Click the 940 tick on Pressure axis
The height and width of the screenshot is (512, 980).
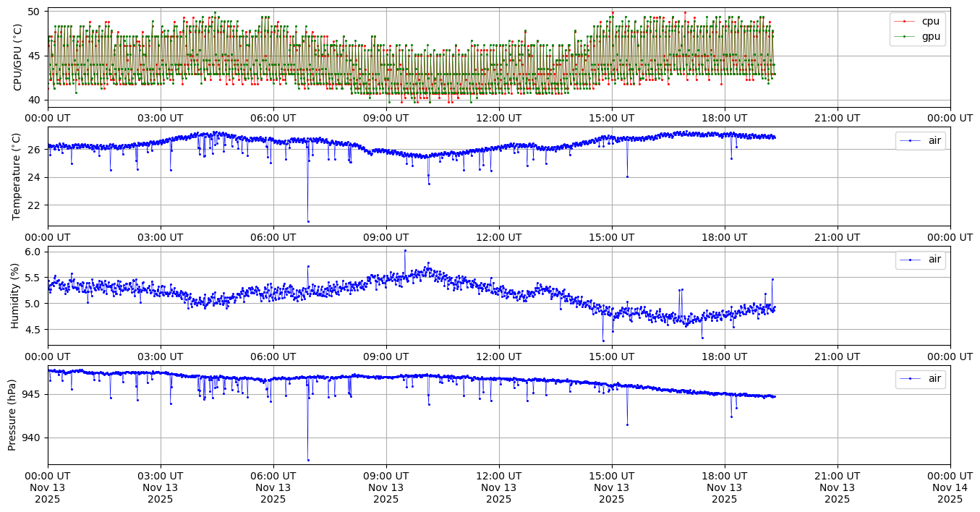33,438
